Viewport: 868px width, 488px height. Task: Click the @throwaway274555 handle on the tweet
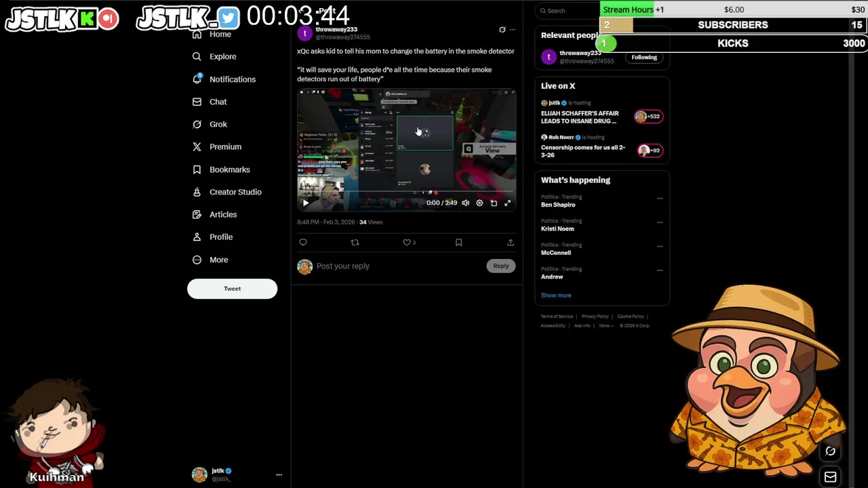point(343,37)
